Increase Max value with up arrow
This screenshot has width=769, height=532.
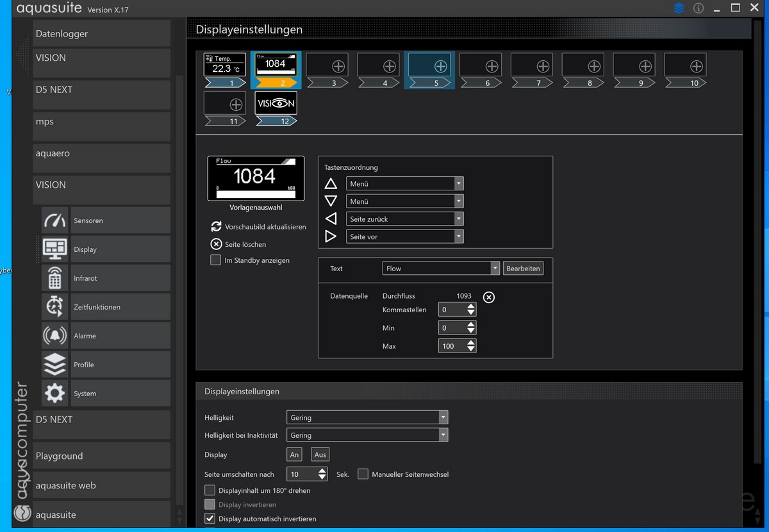tap(471, 342)
